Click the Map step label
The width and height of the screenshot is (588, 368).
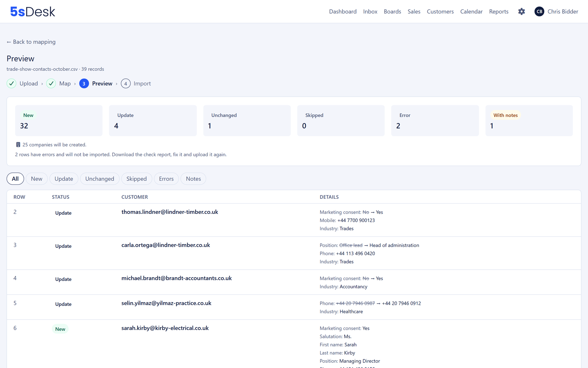pyautogui.click(x=65, y=83)
